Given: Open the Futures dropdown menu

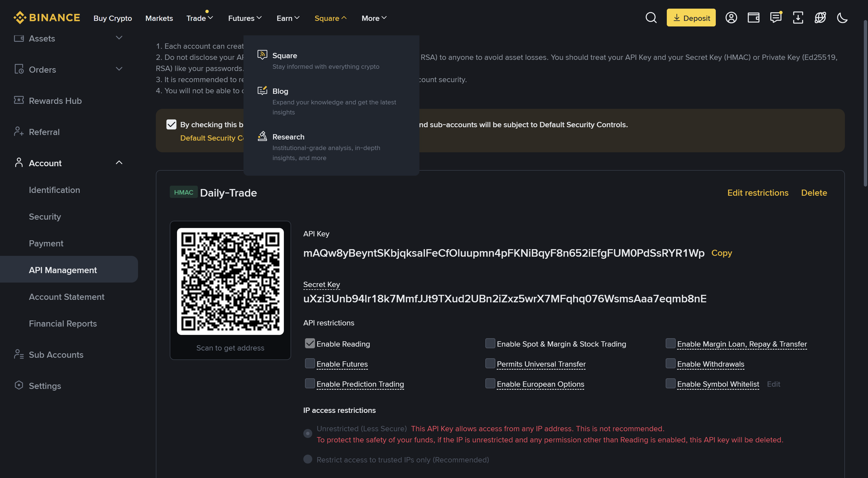Looking at the screenshot, I should pyautogui.click(x=245, y=18).
